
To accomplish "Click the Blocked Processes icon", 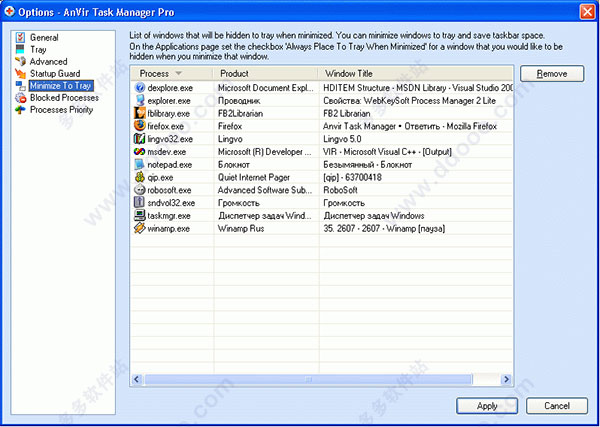I will pos(21,98).
